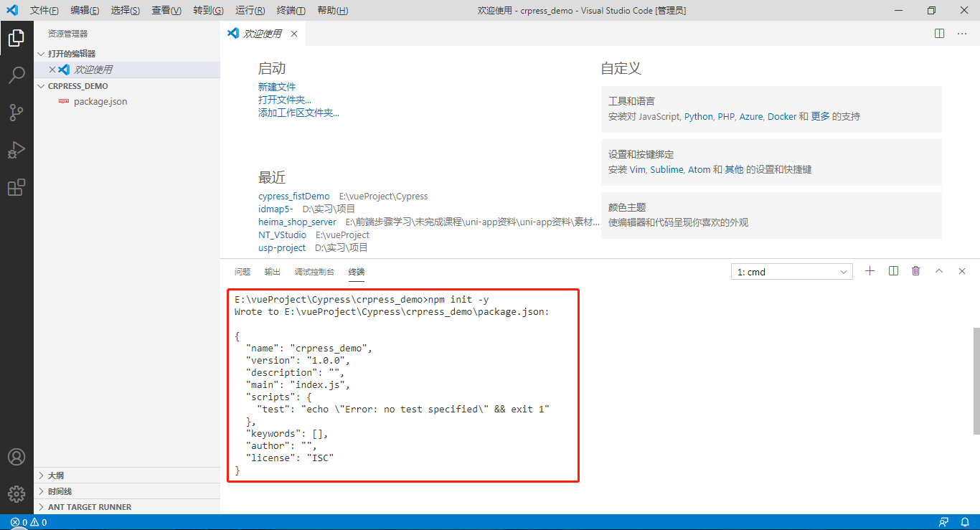Open recent project idmap5-
The width and height of the screenshot is (980, 530).
(x=275, y=209)
